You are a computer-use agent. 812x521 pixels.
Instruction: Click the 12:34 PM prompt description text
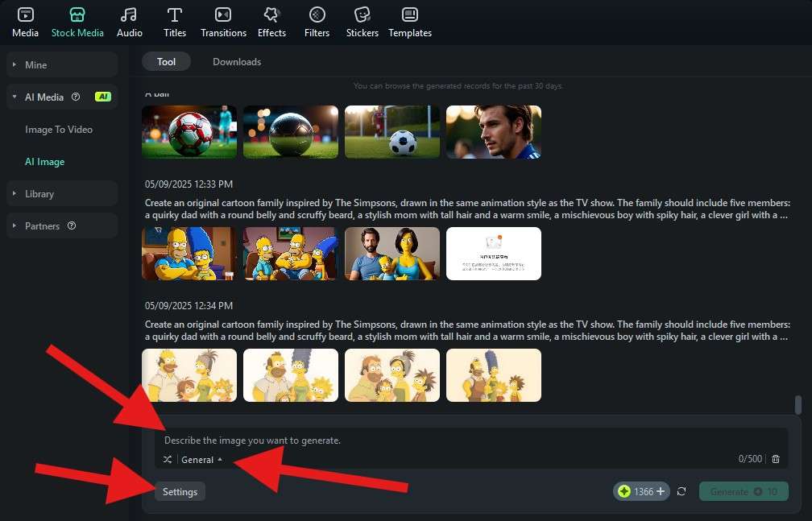pos(467,330)
